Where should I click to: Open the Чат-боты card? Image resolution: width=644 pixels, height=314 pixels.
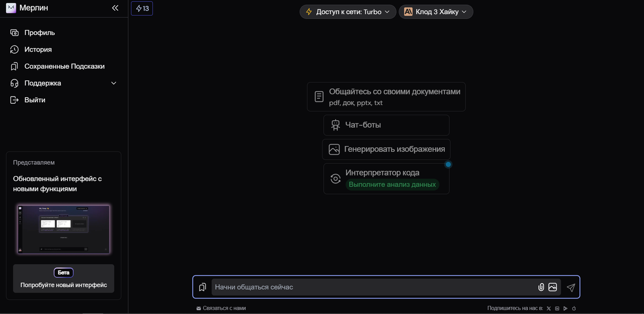(x=386, y=125)
